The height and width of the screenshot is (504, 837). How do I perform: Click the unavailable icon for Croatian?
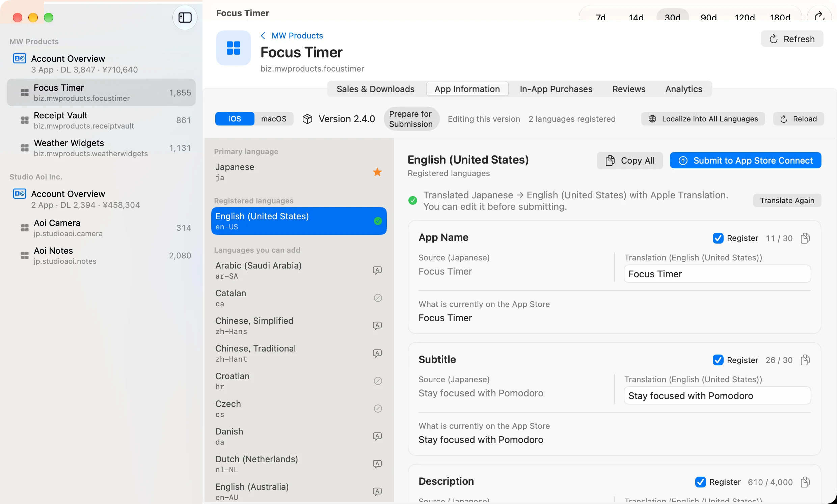pyautogui.click(x=378, y=381)
